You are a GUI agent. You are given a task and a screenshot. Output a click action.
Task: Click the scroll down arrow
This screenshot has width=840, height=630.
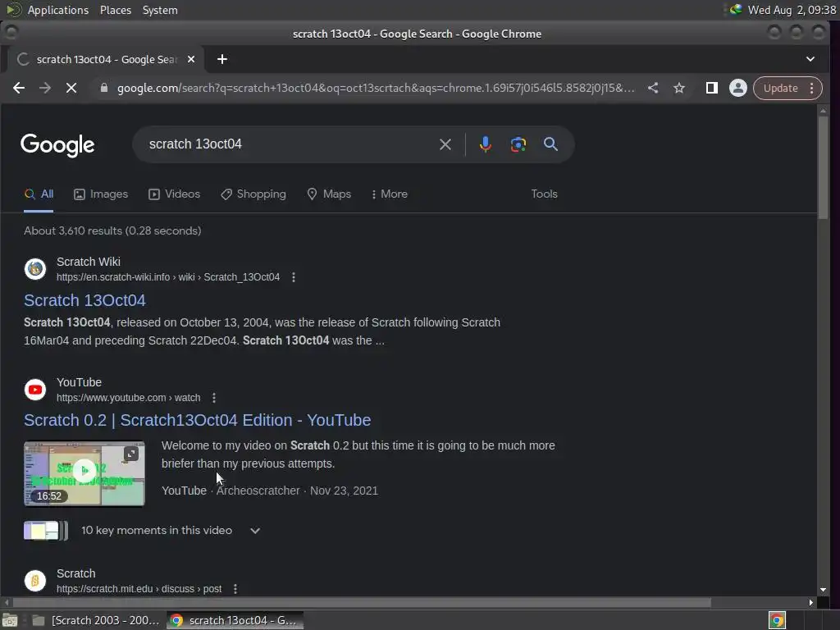click(x=823, y=590)
